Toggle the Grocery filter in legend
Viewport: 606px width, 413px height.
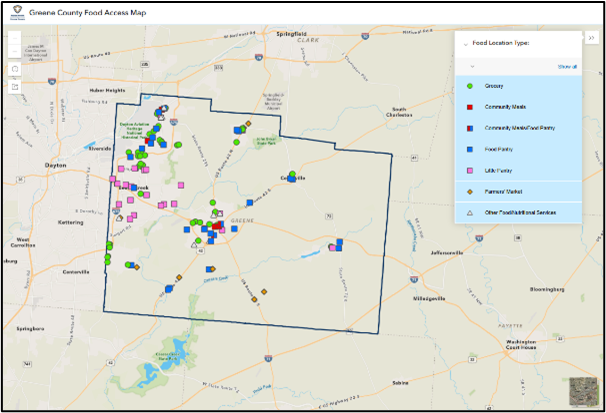[x=494, y=87]
